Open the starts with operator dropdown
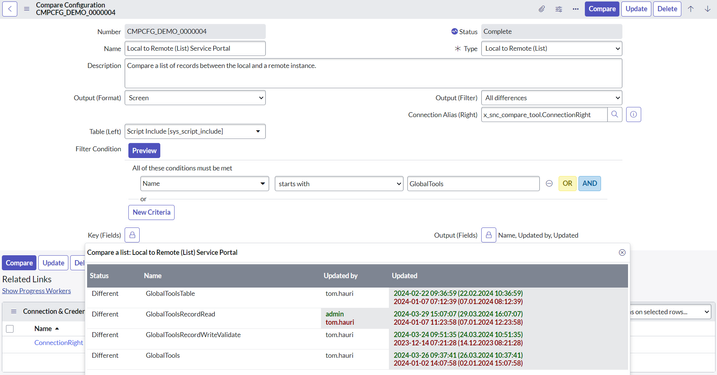This screenshot has width=717, height=375. pos(339,183)
